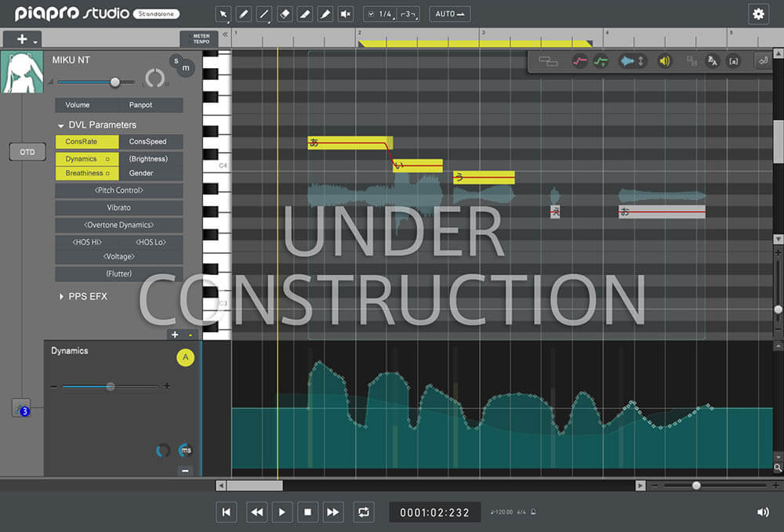
Task: Click the OTD button
Action: (x=27, y=152)
